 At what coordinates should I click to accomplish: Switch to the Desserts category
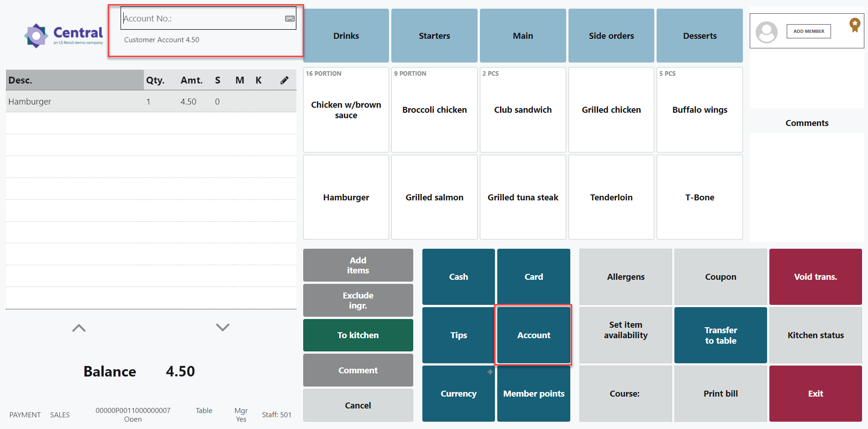point(699,36)
